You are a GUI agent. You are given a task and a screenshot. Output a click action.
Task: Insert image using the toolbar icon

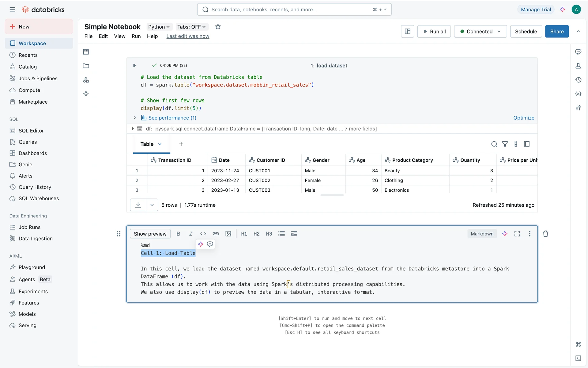click(x=228, y=234)
